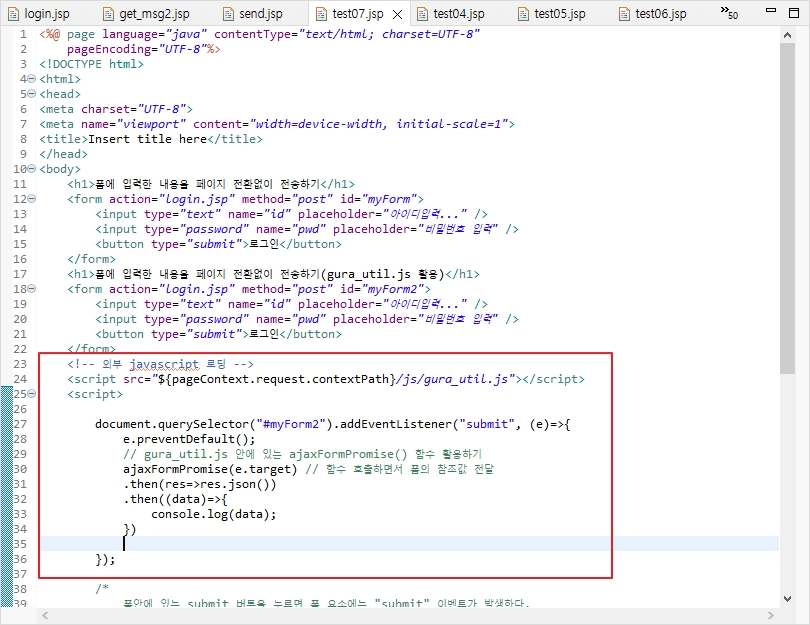
Task: Place cursor on "e.preventDefault();" line
Action: (189, 439)
